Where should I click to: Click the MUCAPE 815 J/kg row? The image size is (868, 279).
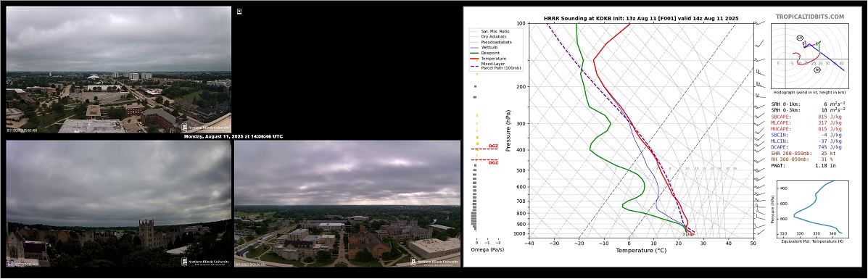[806, 129]
